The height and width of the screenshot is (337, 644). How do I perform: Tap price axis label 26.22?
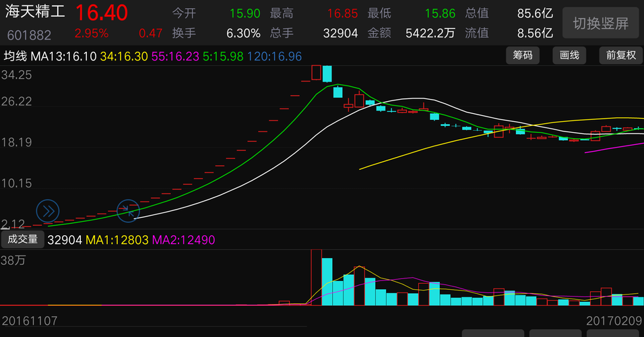(x=16, y=102)
